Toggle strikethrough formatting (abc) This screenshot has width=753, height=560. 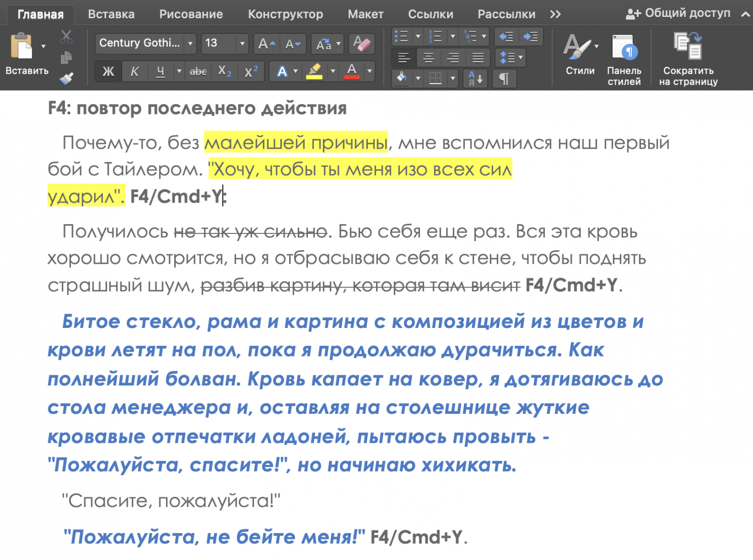pos(198,71)
